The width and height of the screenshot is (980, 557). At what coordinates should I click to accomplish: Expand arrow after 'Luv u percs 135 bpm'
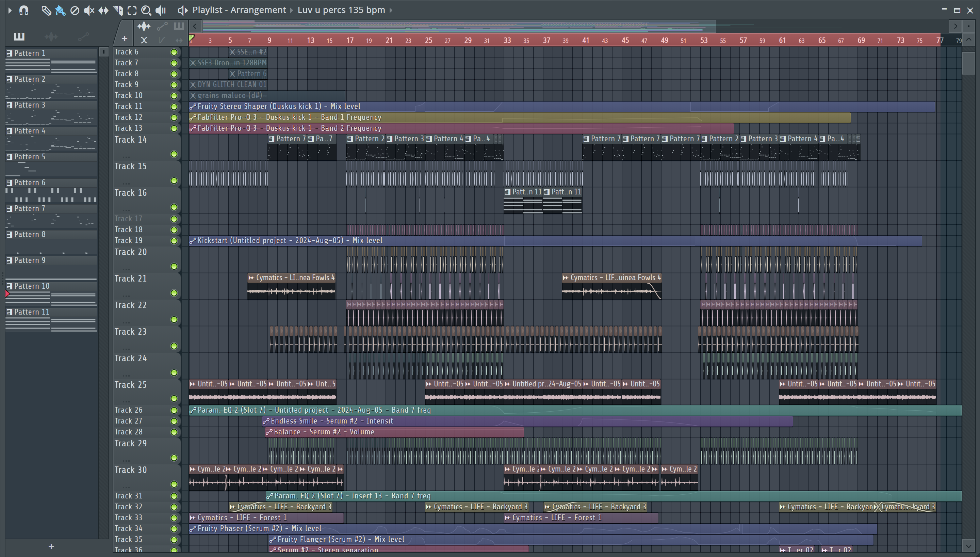coord(391,10)
